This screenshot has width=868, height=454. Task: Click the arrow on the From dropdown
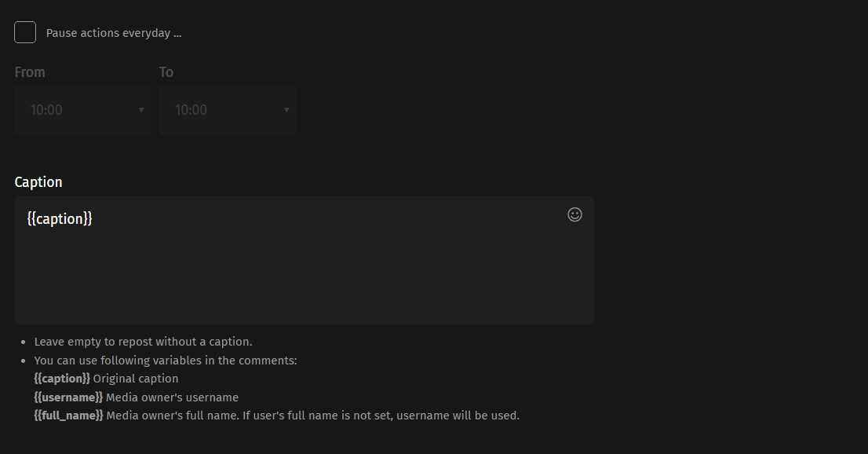click(x=141, y=110)
